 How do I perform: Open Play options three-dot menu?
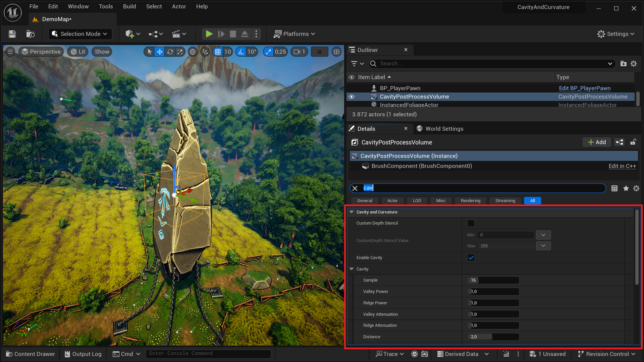256,34
